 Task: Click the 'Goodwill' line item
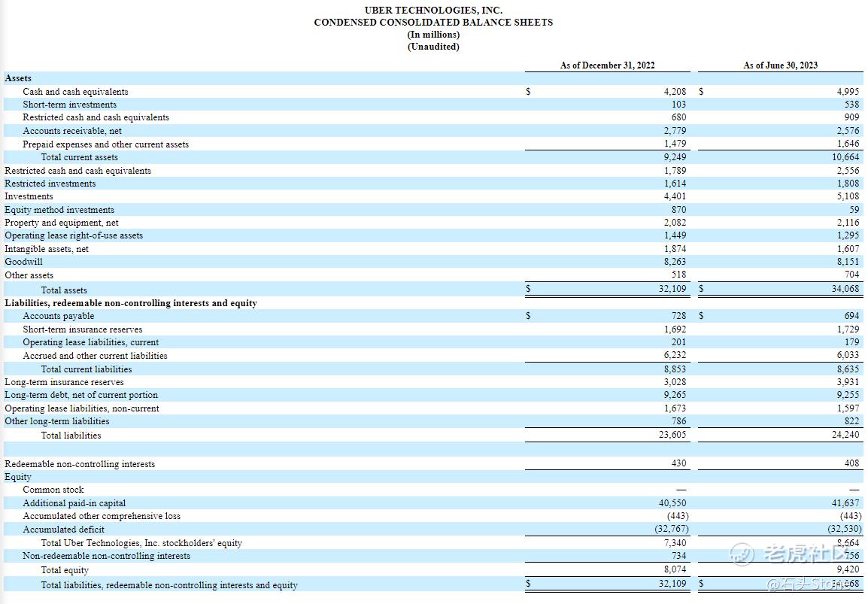(x=23, y=261)
